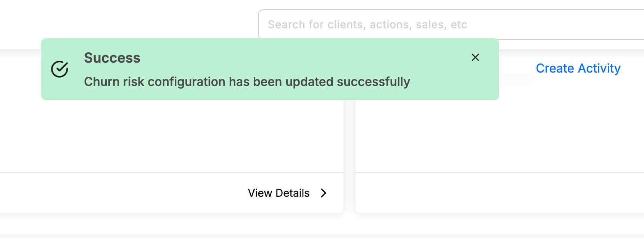Click the left card footer beside View Details
This screenshot has width=644, height=243.
[x=122, y=193]
